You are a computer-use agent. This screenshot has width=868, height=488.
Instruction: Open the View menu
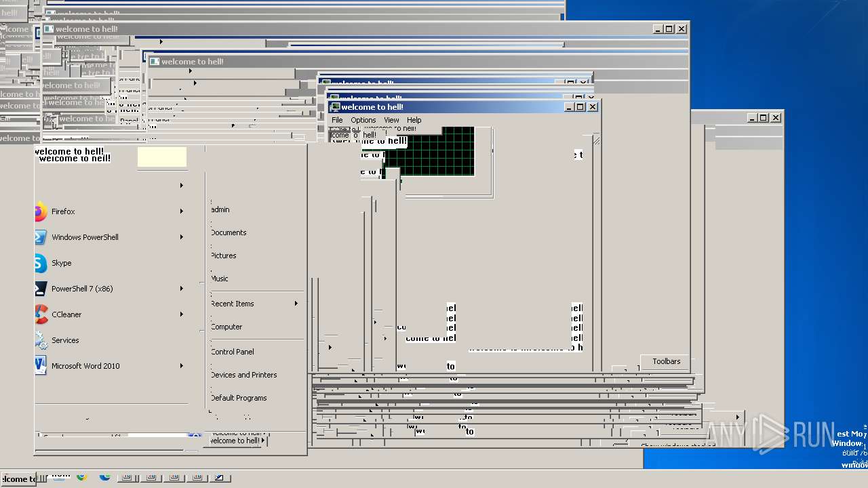click(391, 120)
